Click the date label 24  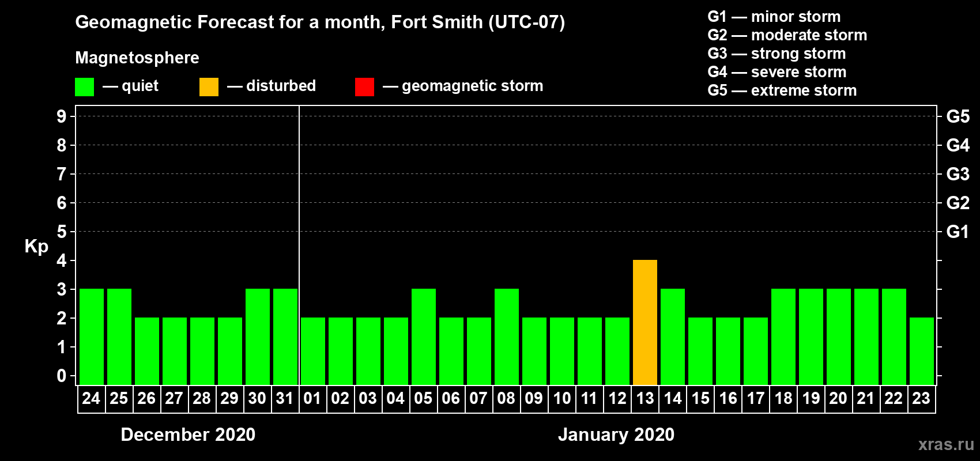pos(91,399)
